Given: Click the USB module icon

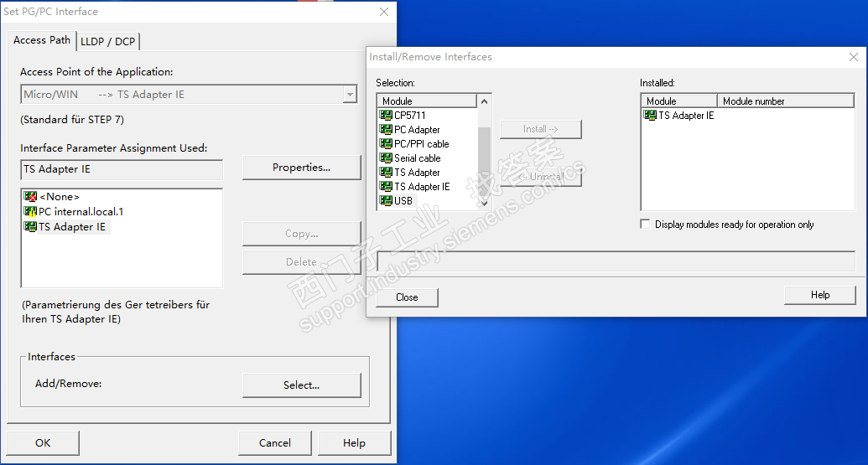Looking at the screenshot, I should [386, 201].
